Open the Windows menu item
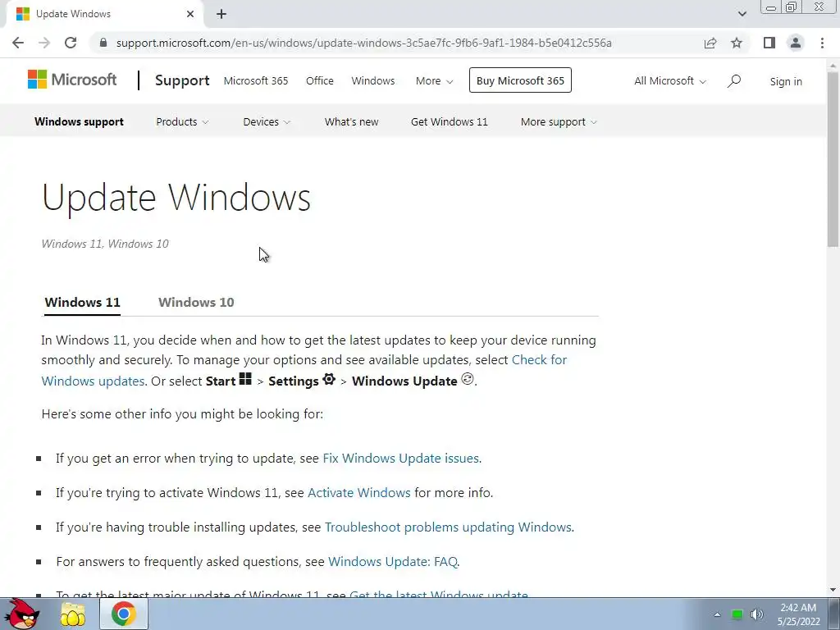 pos(373,81)
